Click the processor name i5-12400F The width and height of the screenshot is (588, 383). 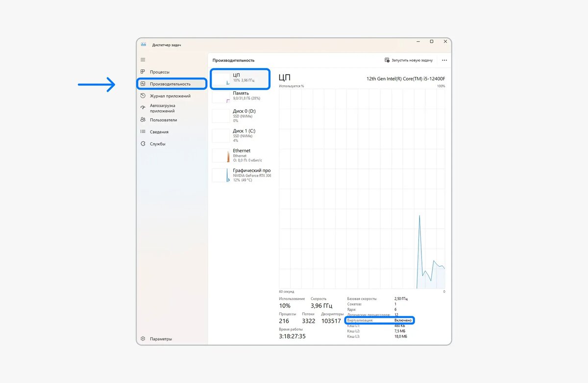pyautogui.click(x=406, y=78)
